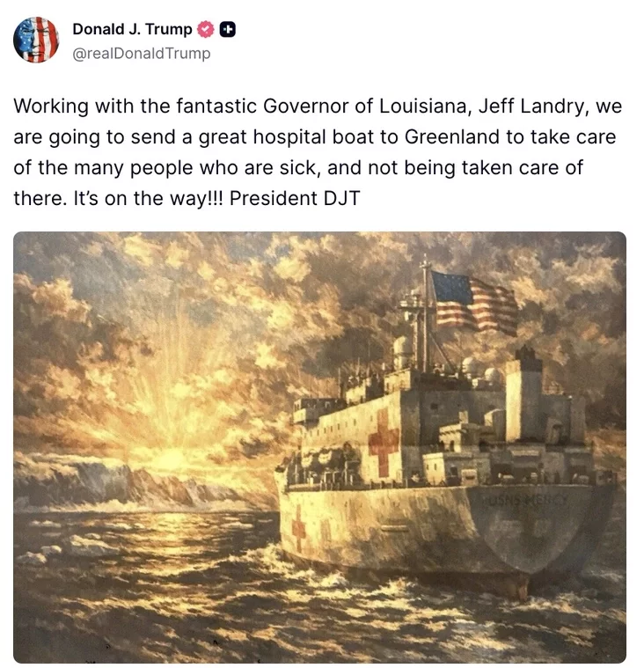
Task: Click the white radar dome atop the ship
Action: point(403,348)
